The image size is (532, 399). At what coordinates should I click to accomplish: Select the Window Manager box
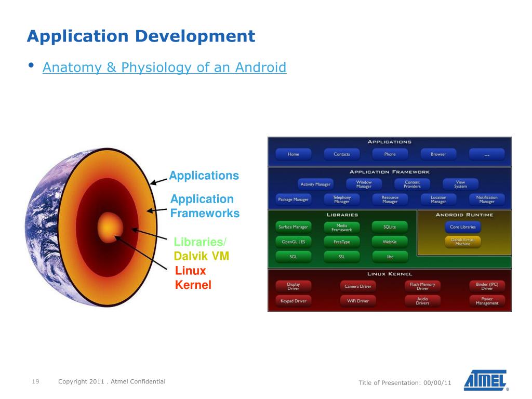pyautogui.click(x=364, y=184)
